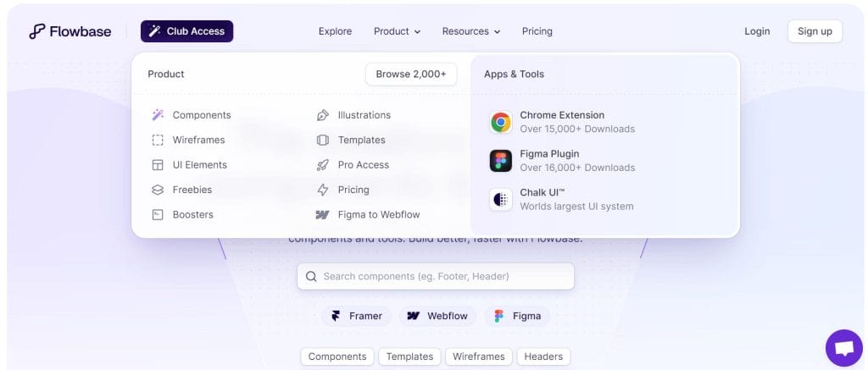Select Components in the Product menu
This screenshot has height=370, width=868.
tap(202, 115)
